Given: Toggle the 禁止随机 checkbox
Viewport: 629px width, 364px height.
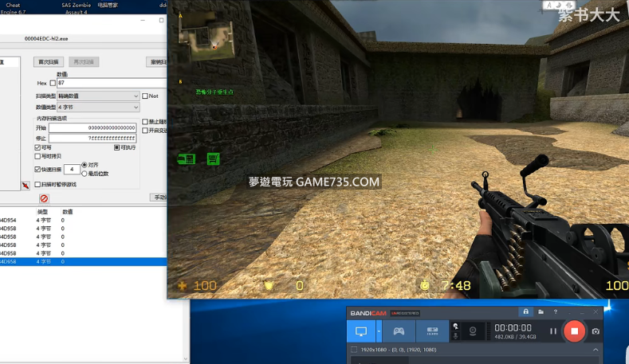Looking at the screenshot, I should pyautogui.click(x=145, y=122).
